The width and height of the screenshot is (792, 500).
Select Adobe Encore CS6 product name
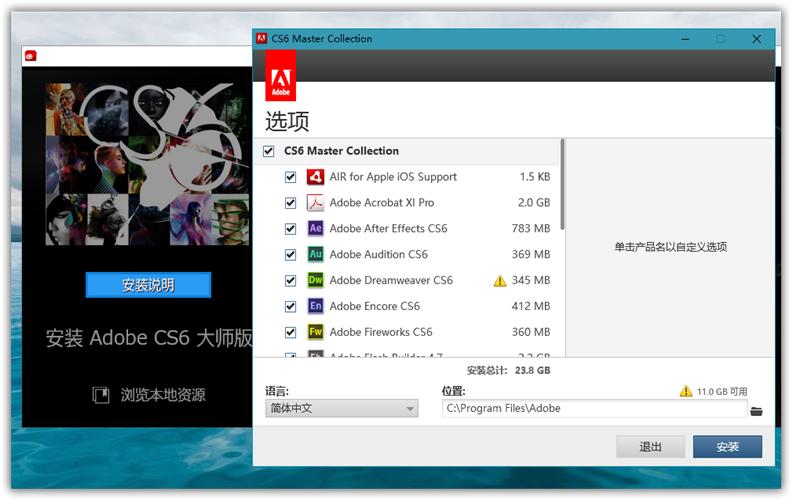(375, 306)
